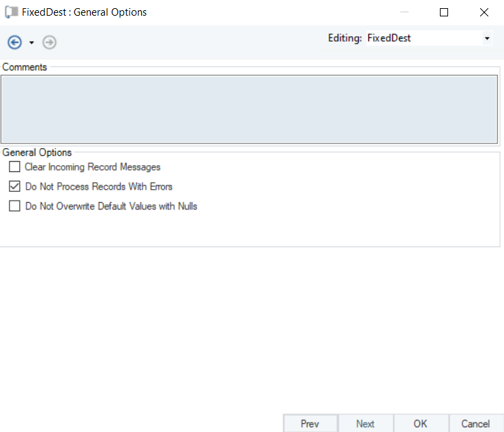Screen dimensions: 504x432
Task: Confirm the settings with OK
Action: (x=420, y=424)
